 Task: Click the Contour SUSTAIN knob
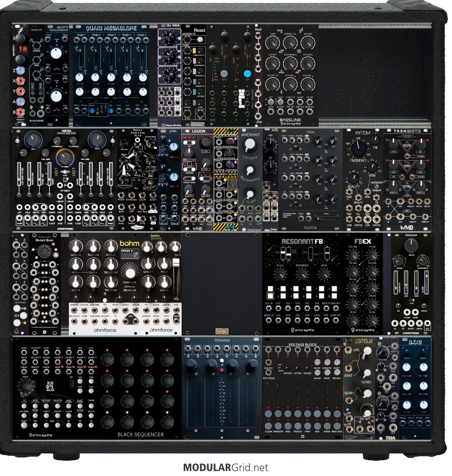click(367, 373)
